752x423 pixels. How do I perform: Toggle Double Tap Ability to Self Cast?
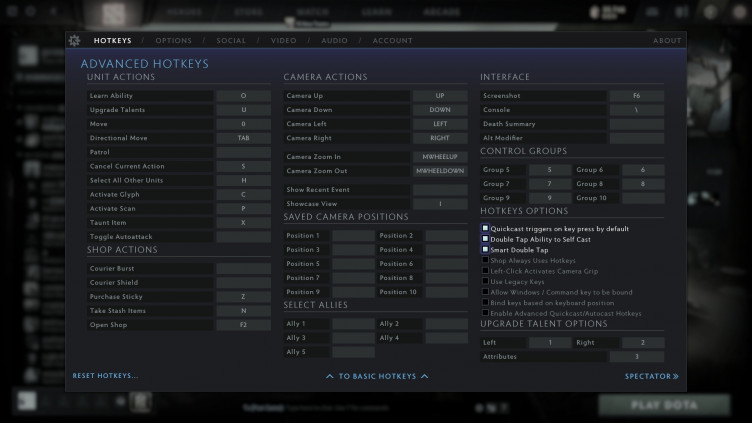pos(486,239)
